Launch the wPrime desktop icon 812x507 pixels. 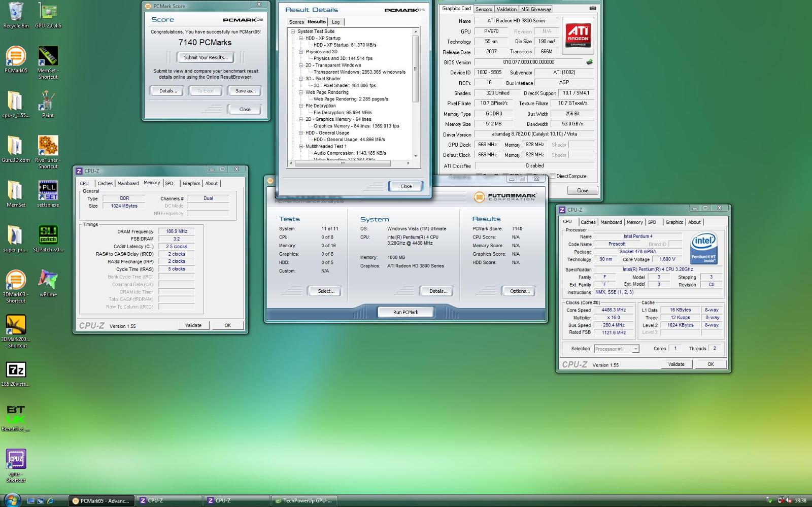[x=48, y=283]
